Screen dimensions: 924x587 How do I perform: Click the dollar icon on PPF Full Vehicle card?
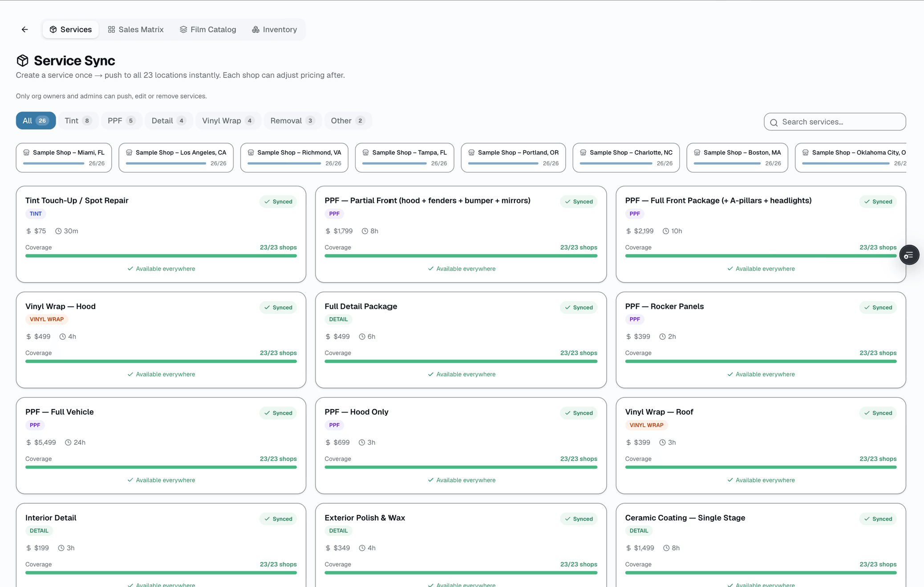(x=28, y=442)
